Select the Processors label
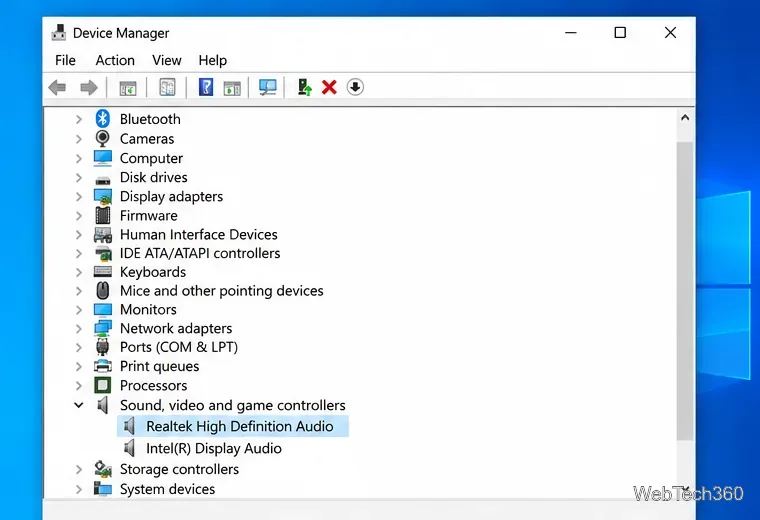This screenshot has width=760, height=520. pos(154,385)
